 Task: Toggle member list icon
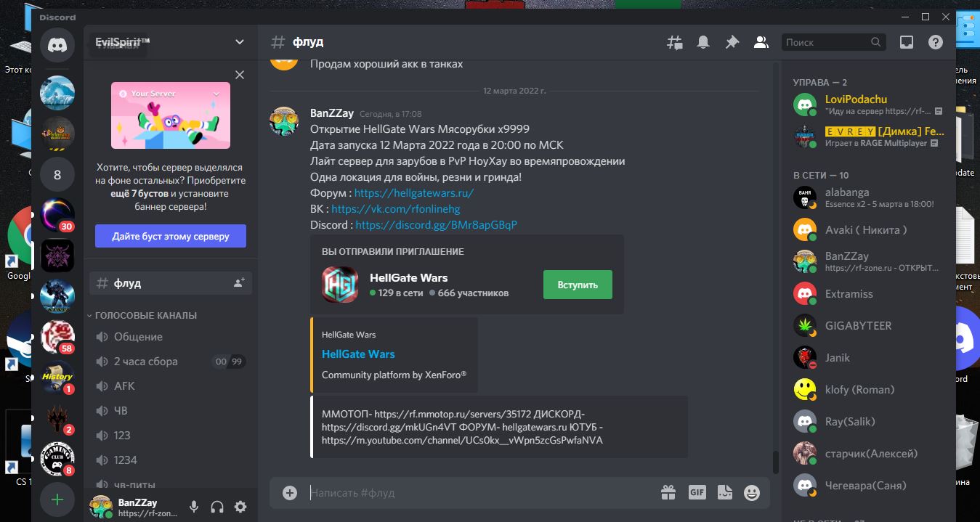click(x=761, y=43)
